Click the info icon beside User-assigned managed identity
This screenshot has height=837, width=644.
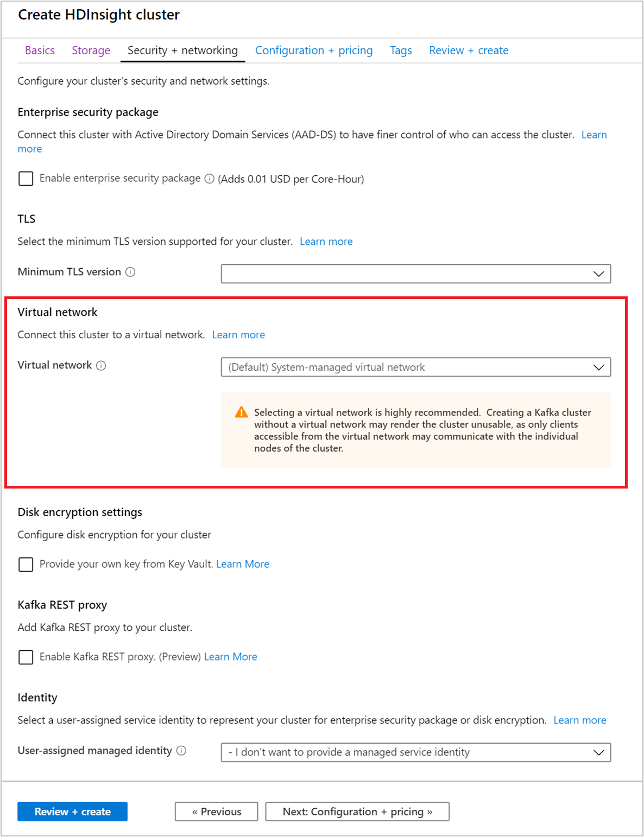pos(181,751)
